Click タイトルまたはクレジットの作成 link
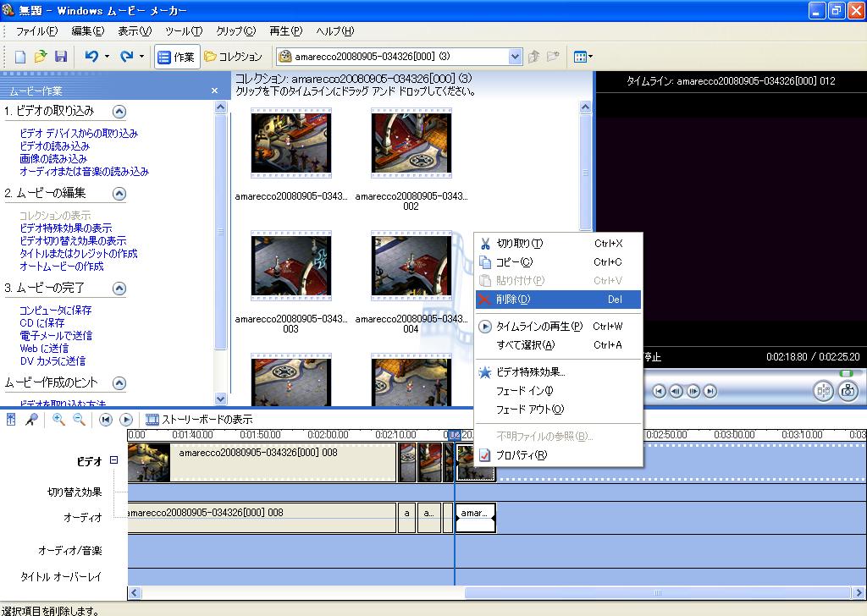 pyautogui.click(x=79, y=253)
